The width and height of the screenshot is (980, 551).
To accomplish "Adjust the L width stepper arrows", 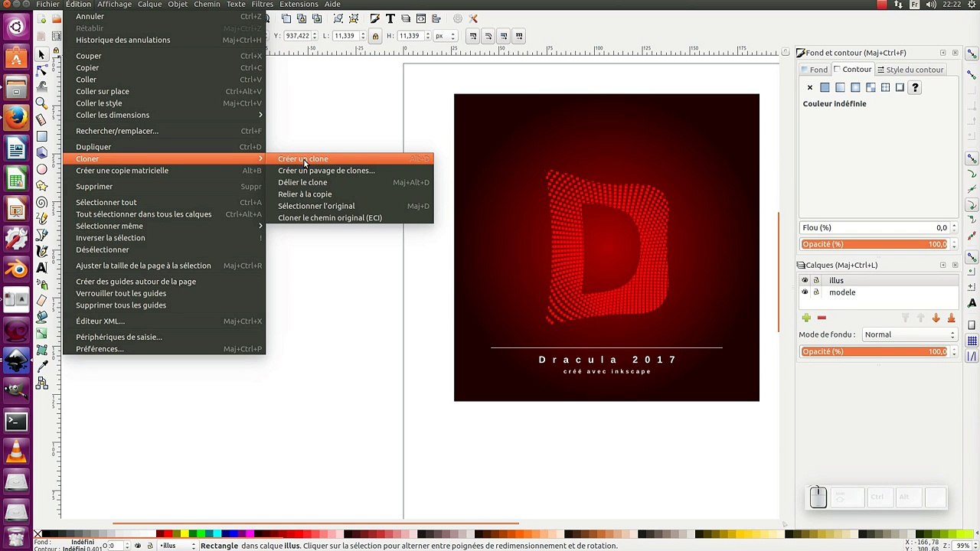I will (x=362, y=36).
